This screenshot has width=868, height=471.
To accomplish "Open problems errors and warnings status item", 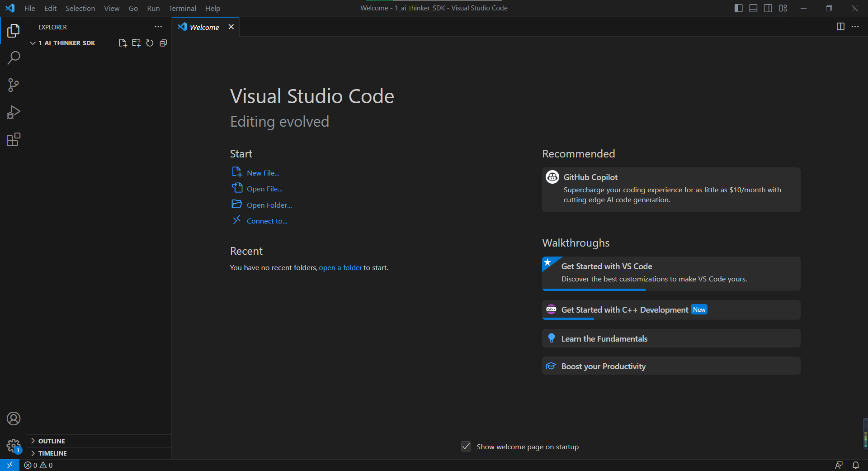I will tap(38, 465).
